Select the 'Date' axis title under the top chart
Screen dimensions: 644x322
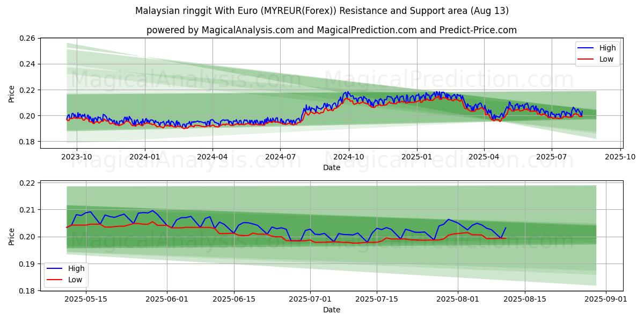332,167
